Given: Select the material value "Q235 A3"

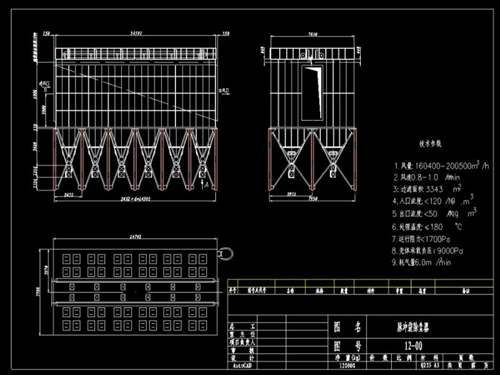Looking at the screenshot, I should (430, 365).
